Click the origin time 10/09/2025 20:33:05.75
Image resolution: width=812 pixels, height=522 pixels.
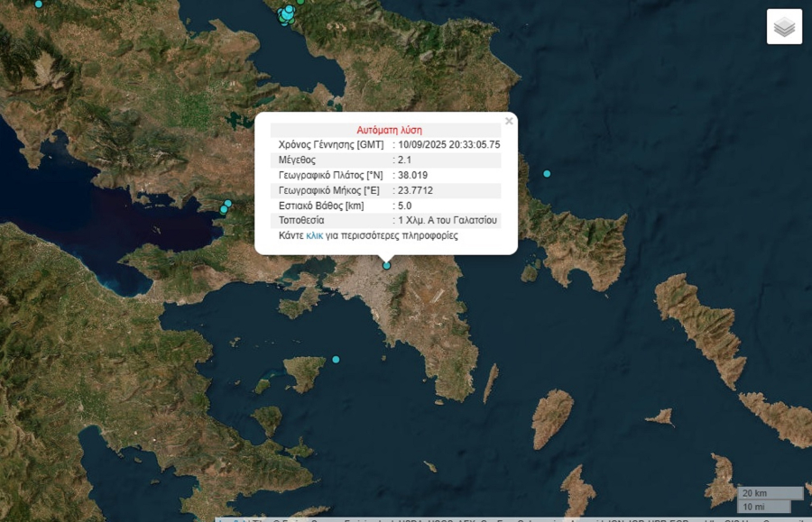448,144
